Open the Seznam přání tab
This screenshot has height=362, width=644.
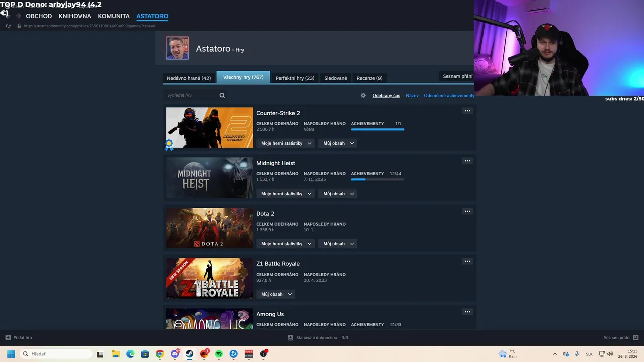tap(457, 76)
